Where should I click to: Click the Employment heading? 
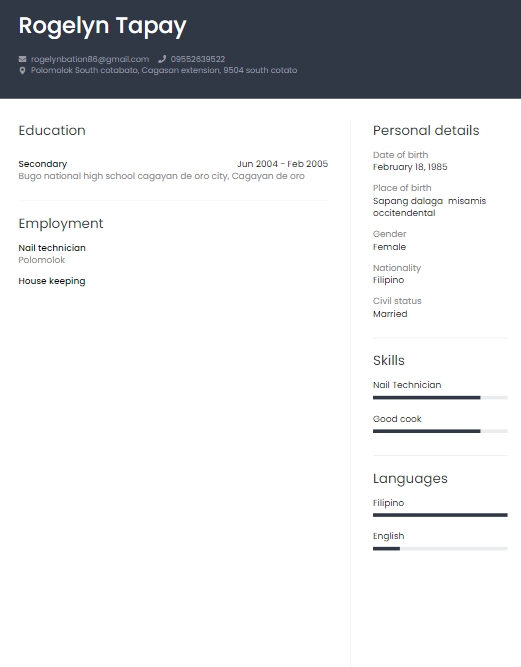tap(61, 223)
